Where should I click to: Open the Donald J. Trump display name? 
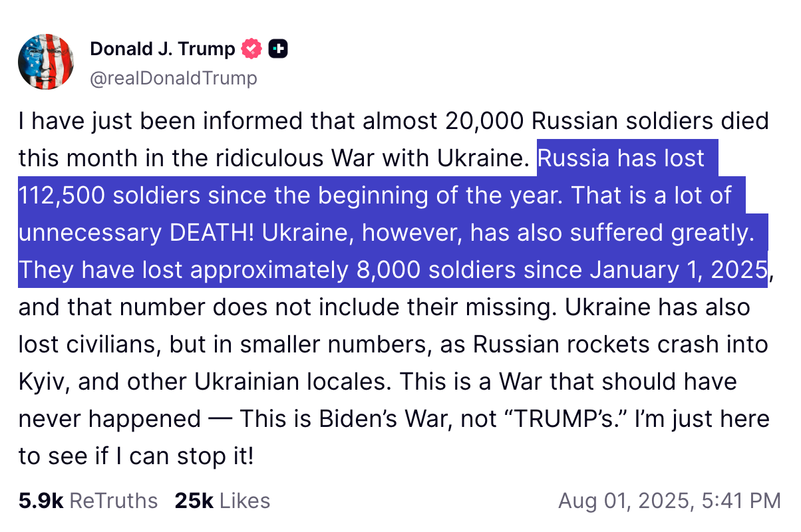pyautogui.click(x=162, y=49)
